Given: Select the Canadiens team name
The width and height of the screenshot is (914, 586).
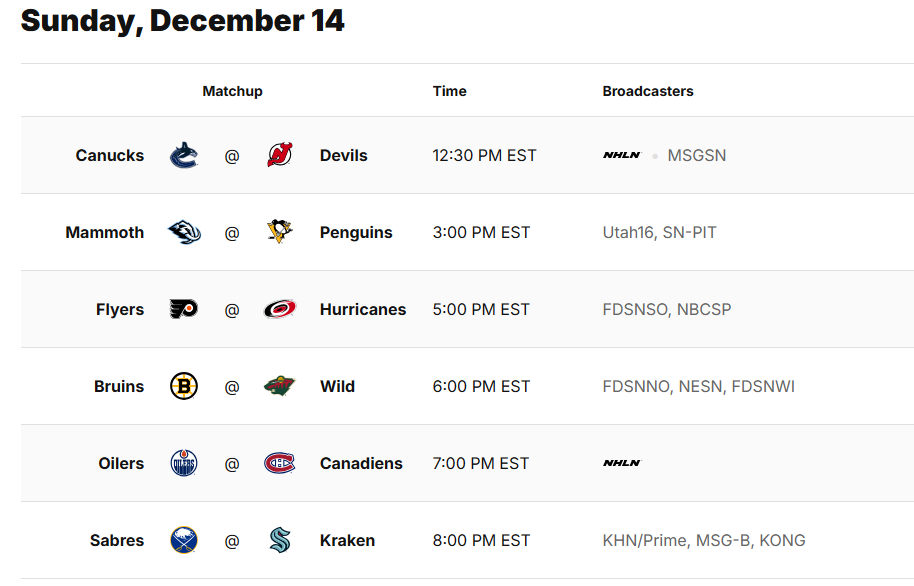Looking at the screenshot, I should coord(361,463).
